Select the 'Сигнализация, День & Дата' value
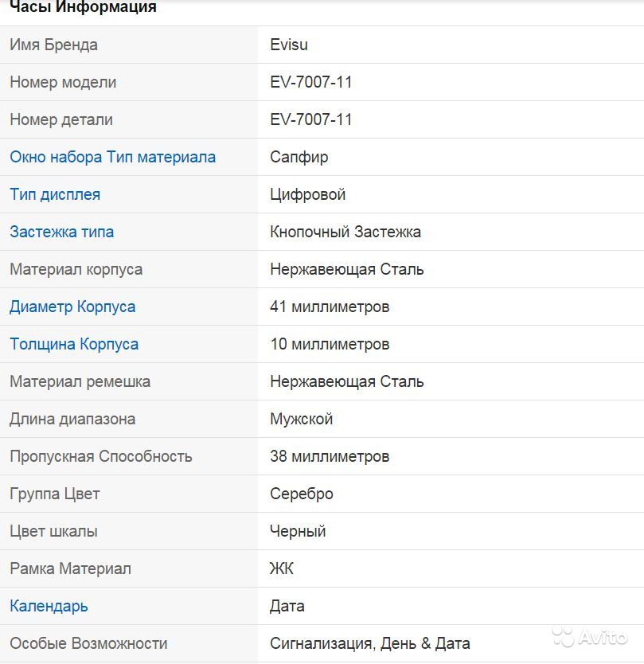 (369, 643)
